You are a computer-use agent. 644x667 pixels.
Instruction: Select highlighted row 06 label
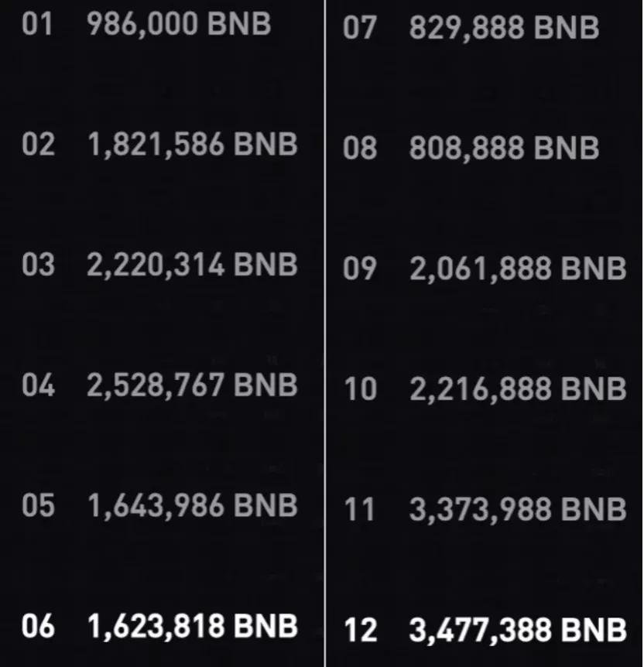[x=38, y=626]
